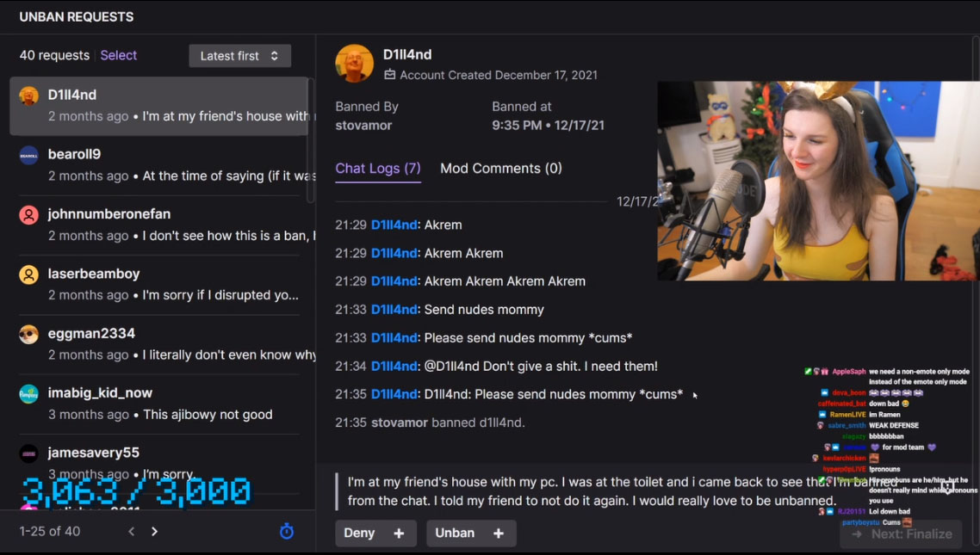Viewport: 980px width, 555px height.
Task: Deny the D1ll4nd unban request
Action: click(359, 533)
